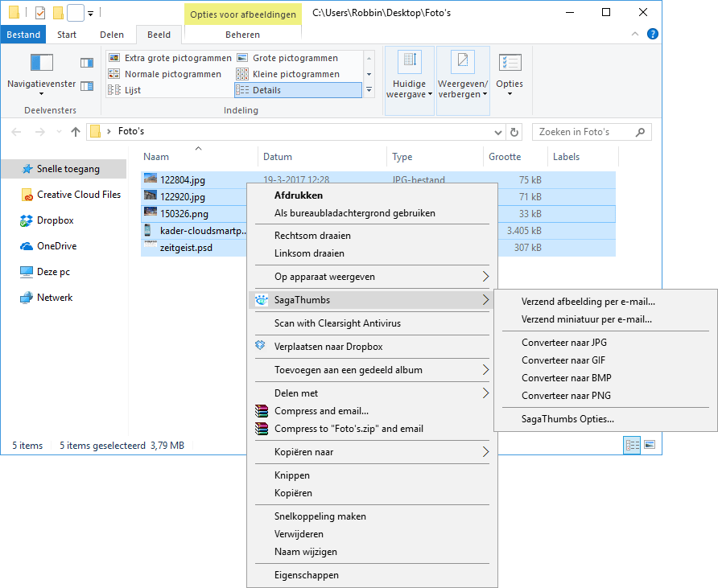Go up one folder level
The image size is (718, 588).
(76, 132)
